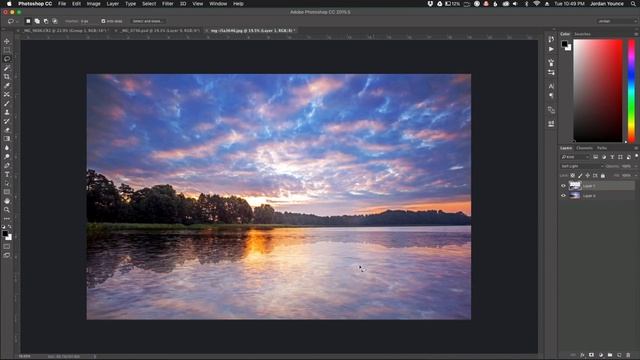Open the Edit Toolbar ellipsis button

click(x=7, y=219)
